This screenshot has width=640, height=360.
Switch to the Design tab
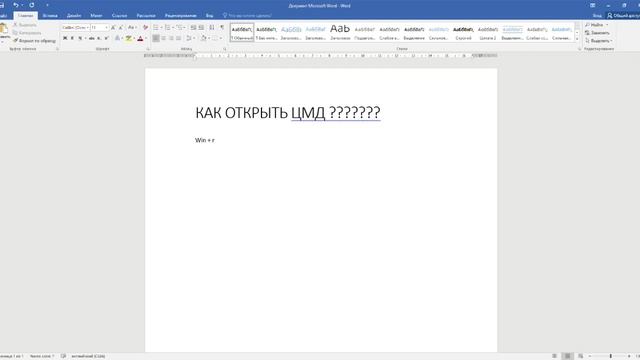pos(74,16)
